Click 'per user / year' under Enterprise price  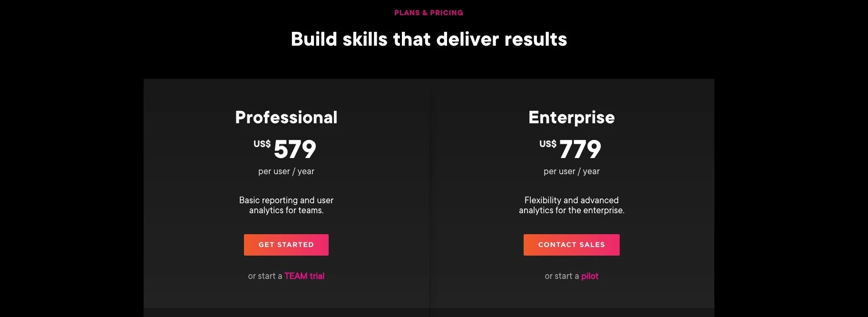pos(572,171)
